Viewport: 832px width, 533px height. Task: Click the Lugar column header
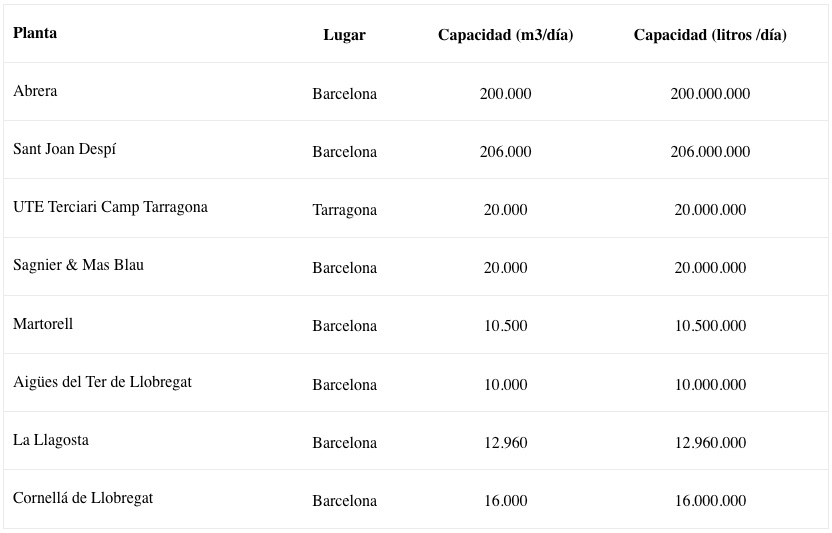click(344, 35)
